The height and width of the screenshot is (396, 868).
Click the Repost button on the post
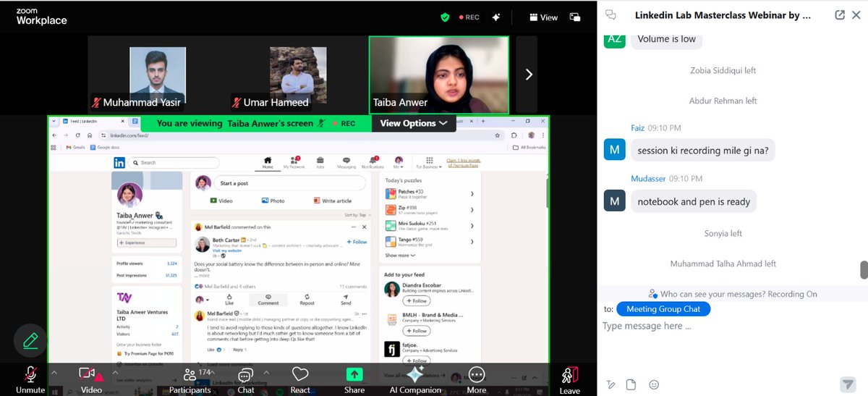tap(307, 299)
